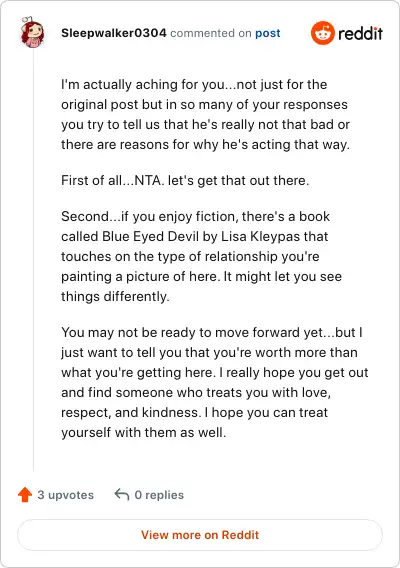400x568 pixels.
Task: Click the paragraph starting "I'm actually aching"
Action: click(x=205, y=114)
